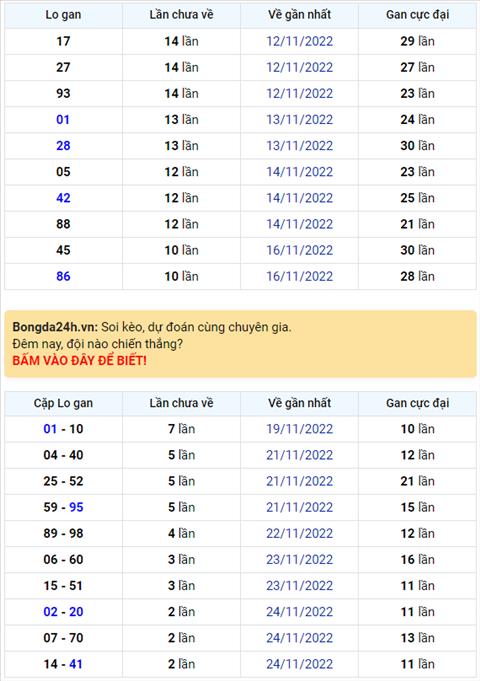This screenshot has height=681, width=480.
Task: Select pair 15 - 51
Action: tap(63, 585)
